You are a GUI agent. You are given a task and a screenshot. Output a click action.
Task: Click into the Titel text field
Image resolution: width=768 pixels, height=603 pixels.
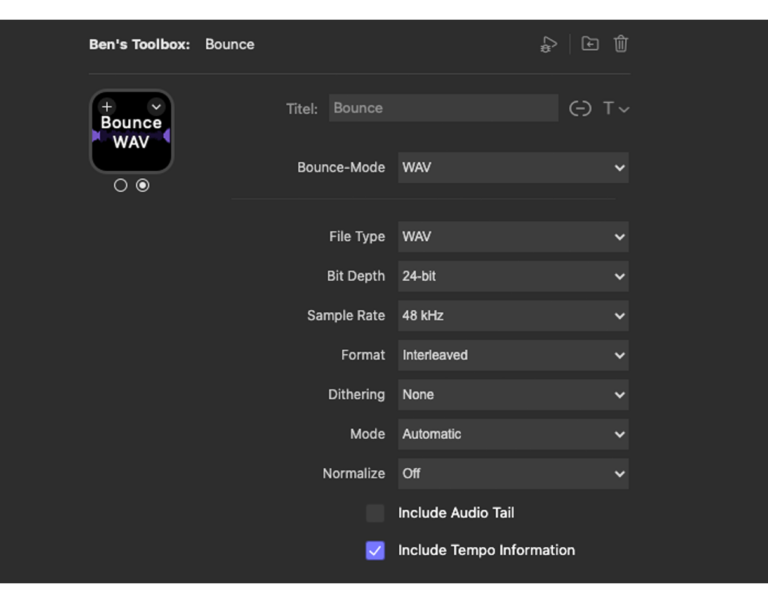443,108
